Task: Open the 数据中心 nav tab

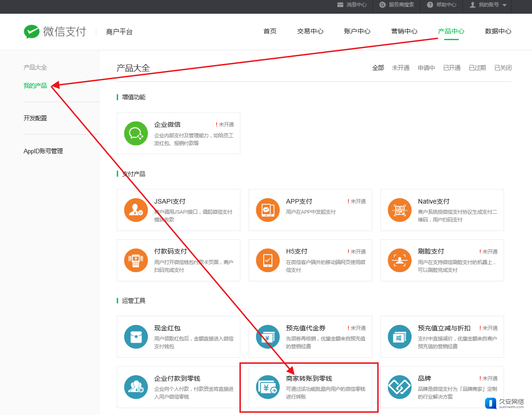Action: click(498, 31)
